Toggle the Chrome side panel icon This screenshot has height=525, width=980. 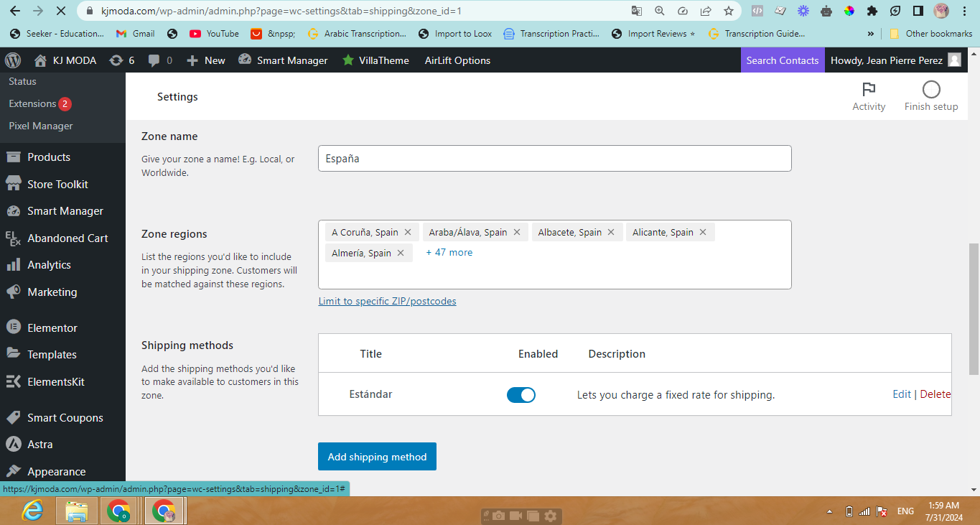918,11
